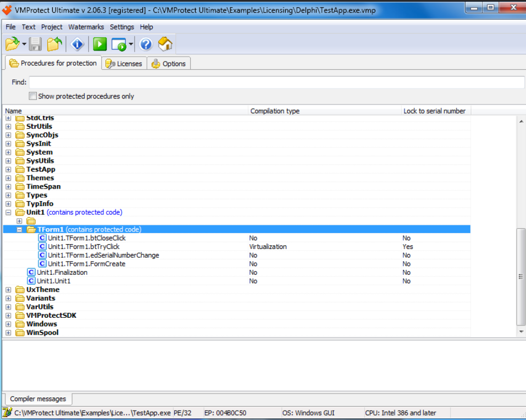Click the Yes lock value for btTryClick
The width and height of the screenshot is (526, 420).
(408, 247)
